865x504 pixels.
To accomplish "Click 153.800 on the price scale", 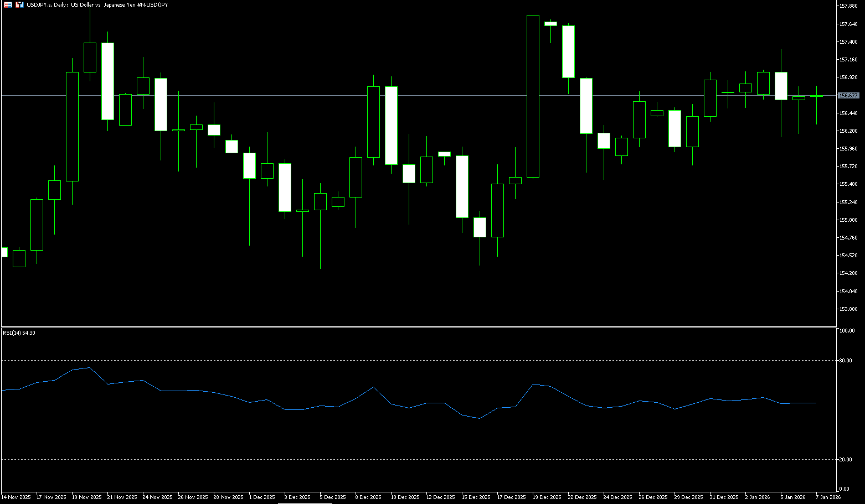I will pos(848,309).
